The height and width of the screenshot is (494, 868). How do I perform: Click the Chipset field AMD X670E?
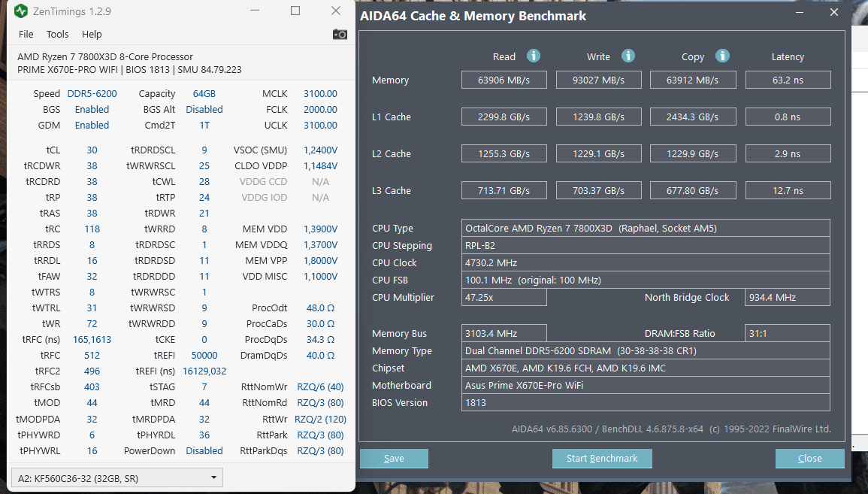point(646,368)
